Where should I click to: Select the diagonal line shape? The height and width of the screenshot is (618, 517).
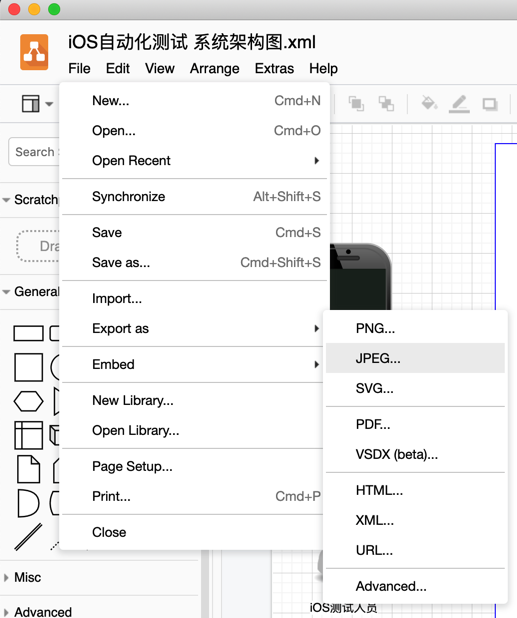tap(28, 537)
